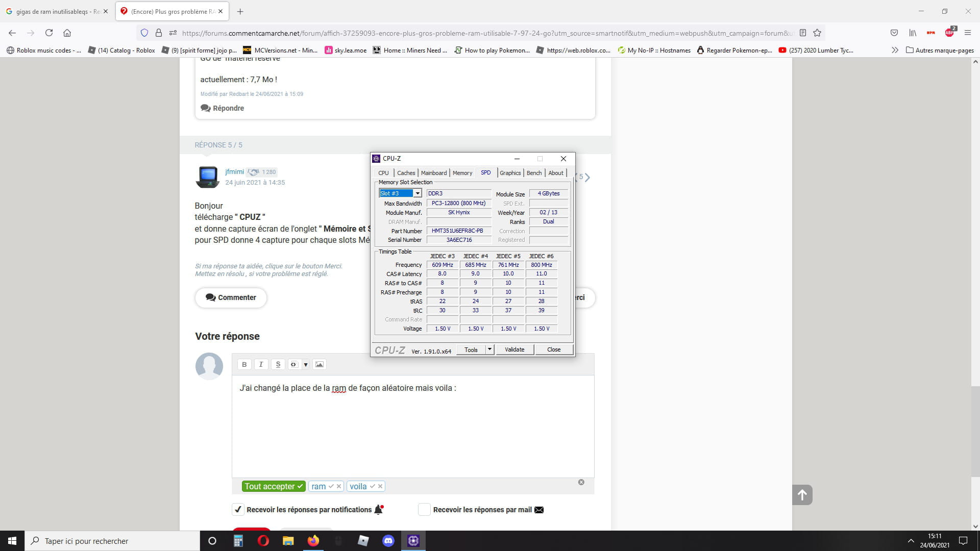Switch to the Memory tab in CPU-Z
This screenshot has height=551, width=980.
pos(462,173)
